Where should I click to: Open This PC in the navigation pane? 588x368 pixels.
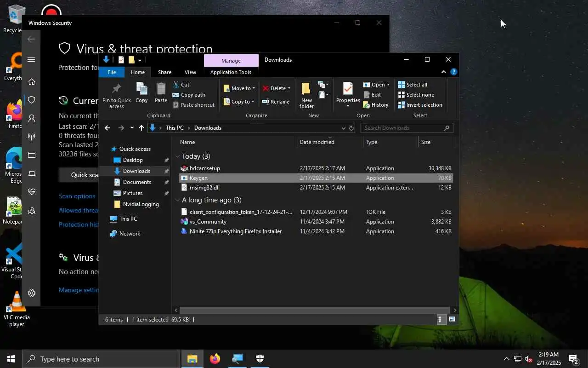128,219
